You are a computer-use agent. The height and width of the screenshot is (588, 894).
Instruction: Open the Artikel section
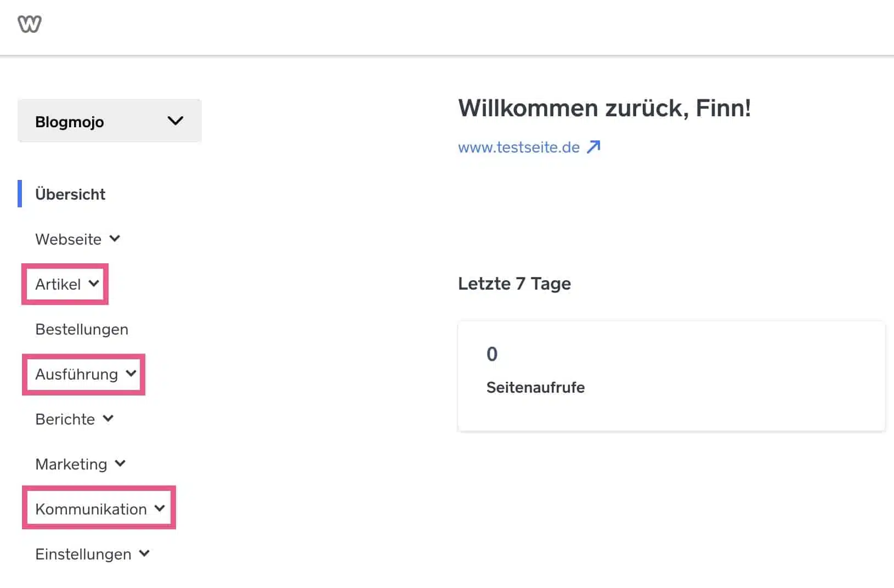[58, 284]
